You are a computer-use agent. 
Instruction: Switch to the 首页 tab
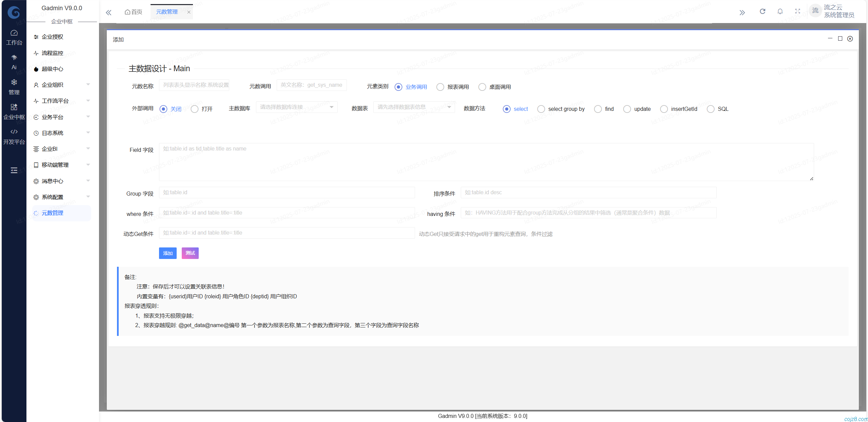pyautogui.click(x=133, y=12)
